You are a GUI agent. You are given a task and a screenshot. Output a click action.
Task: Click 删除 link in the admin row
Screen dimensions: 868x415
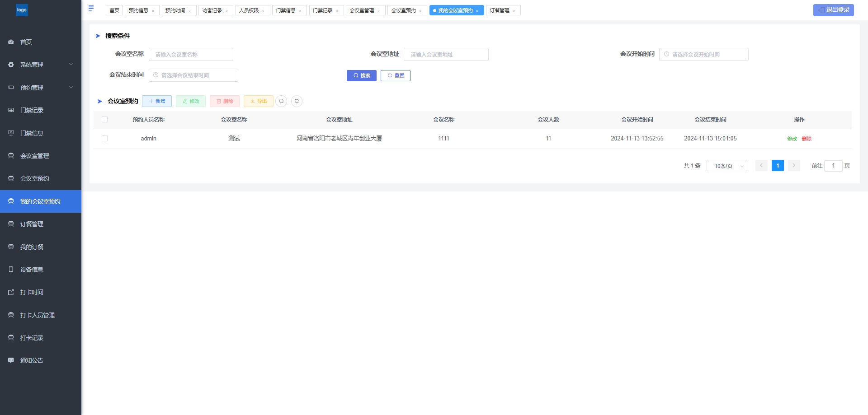[807, 139]
